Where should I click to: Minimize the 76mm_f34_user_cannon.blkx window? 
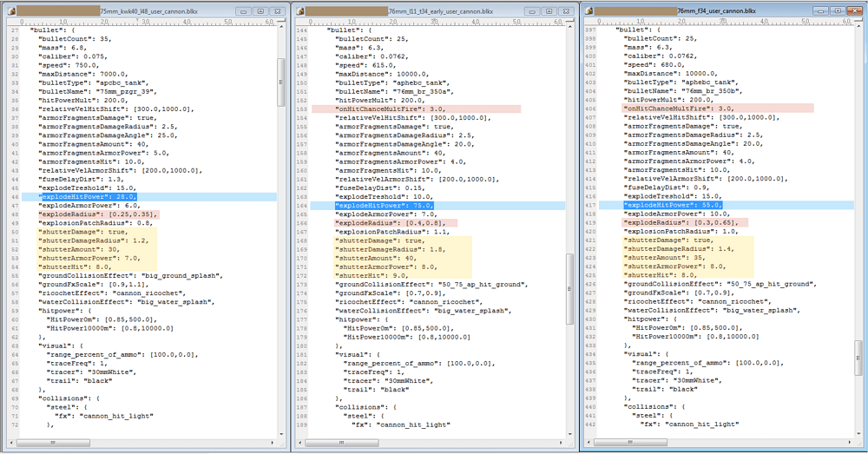click(x=821, y=11)
